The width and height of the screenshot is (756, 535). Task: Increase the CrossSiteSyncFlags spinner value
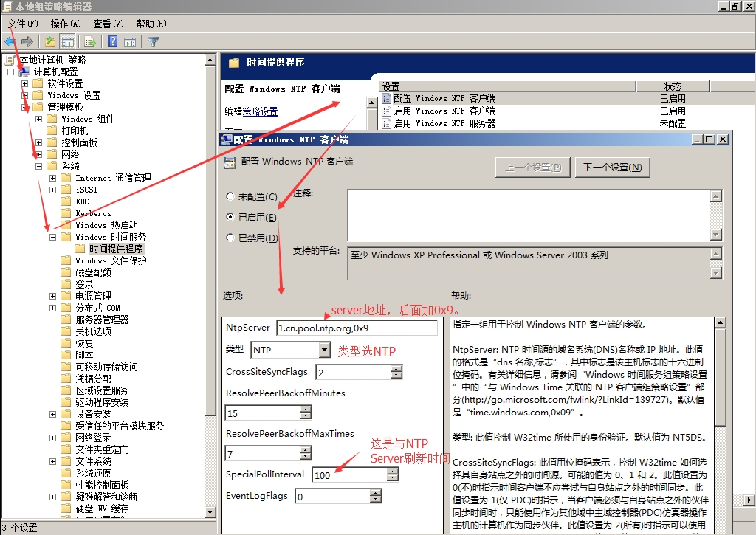click(396, 369)
